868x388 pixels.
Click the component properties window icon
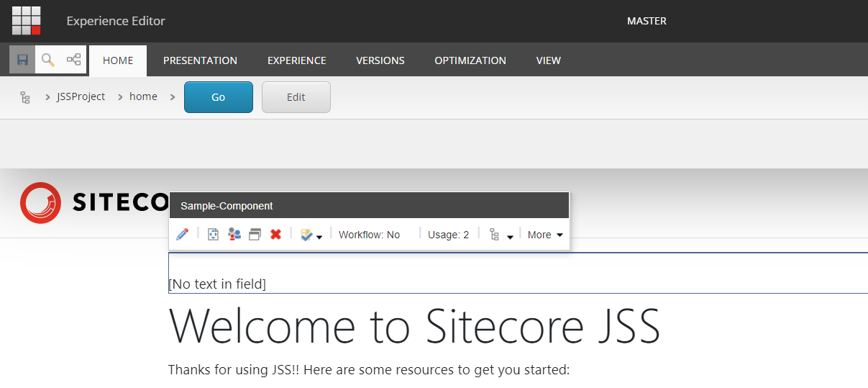255,235
